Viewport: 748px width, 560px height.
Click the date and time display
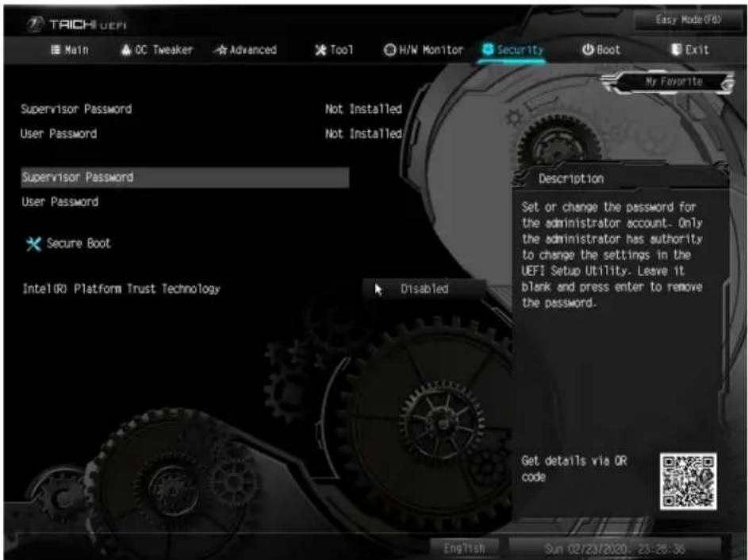coord(616,549)
